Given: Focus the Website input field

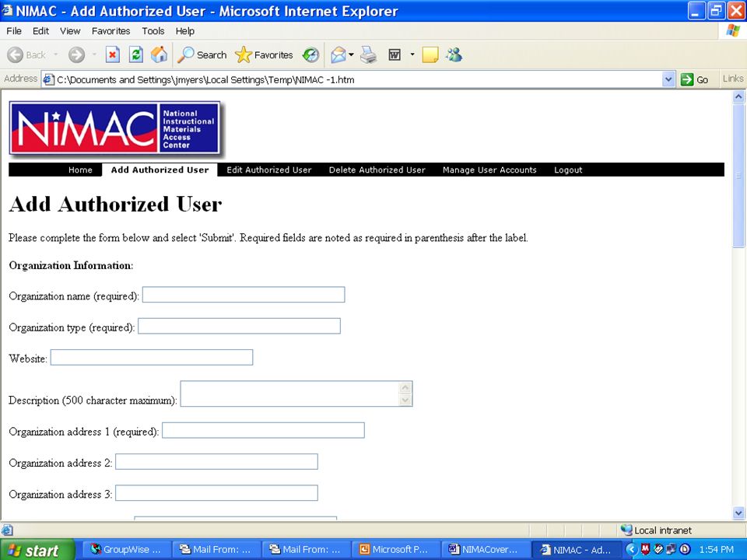Looking at the screenshot, I should tap(152, 358).
